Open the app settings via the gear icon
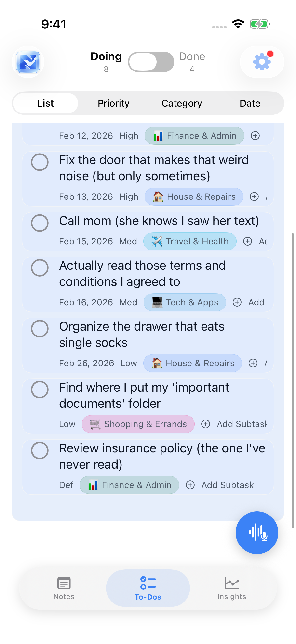Screen dimensions: 296x644 (261, 62)
